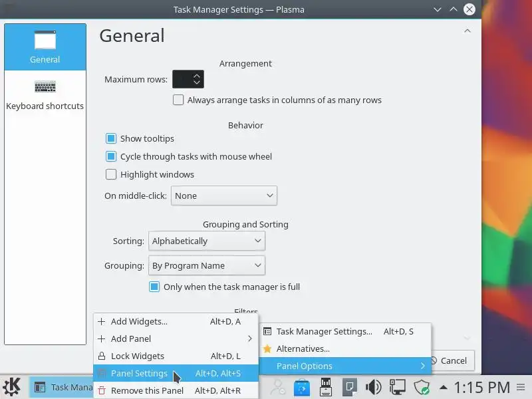Click the Cancel button
Viewport: 532px width, 399px height.
click(453, 360)
